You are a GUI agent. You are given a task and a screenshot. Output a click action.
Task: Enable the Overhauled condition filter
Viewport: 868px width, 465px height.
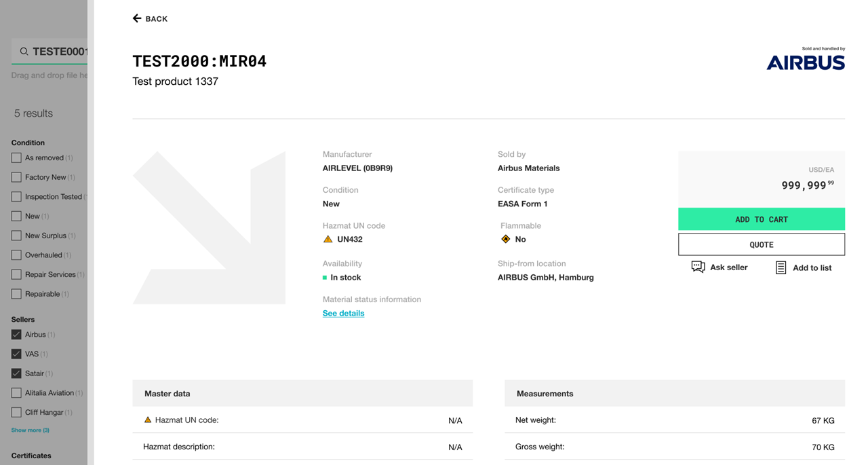click(16, 255)
